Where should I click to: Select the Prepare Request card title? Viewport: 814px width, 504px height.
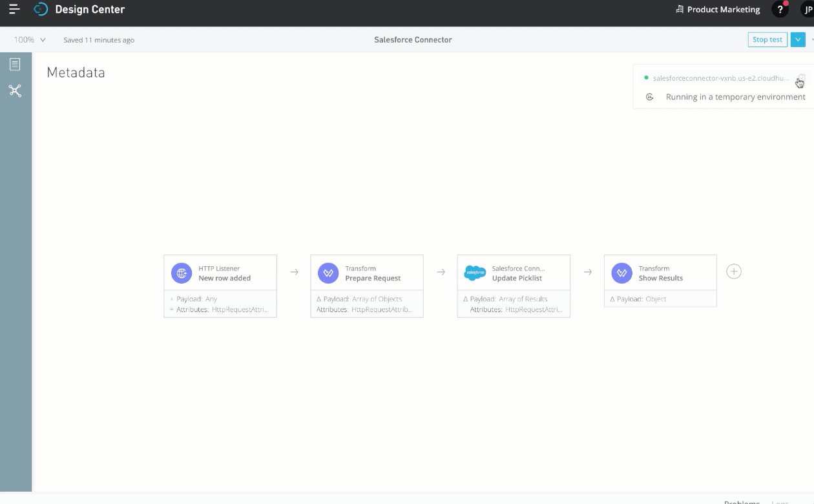(x=373, y=278)
